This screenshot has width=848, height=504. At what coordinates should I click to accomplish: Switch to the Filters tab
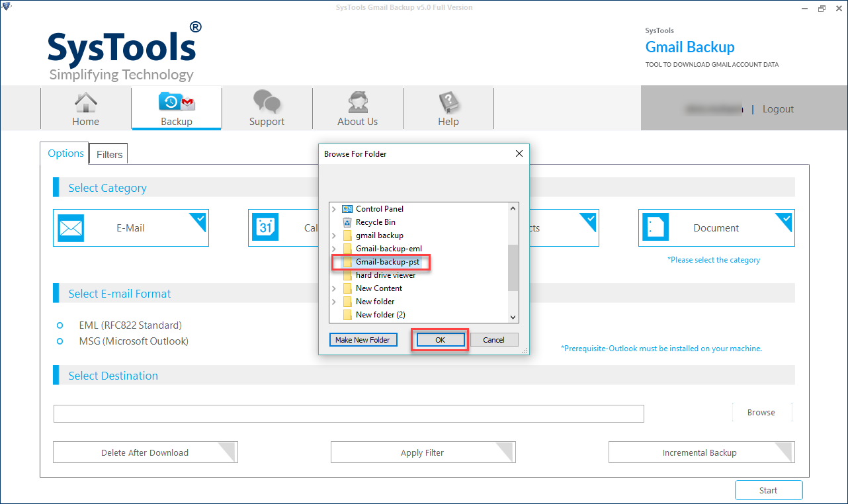[109, 154]
